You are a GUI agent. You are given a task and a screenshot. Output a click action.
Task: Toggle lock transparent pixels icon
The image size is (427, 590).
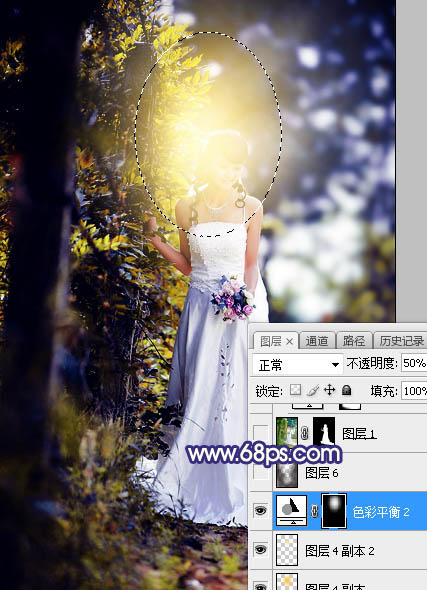[296, 391]
